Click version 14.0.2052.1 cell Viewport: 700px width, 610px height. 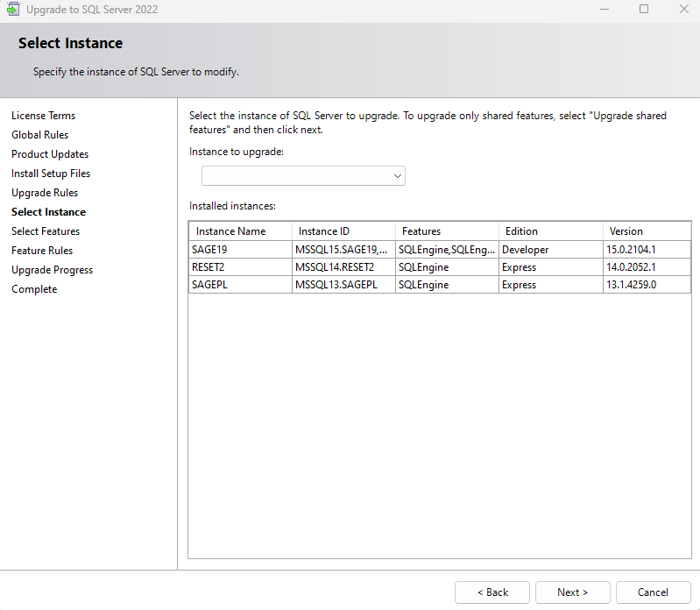[x=647, y=267]
